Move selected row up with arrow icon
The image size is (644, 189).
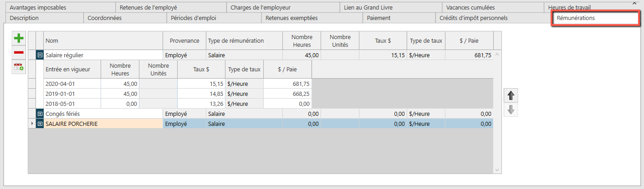pyautogui.click(x=511, y=95)
